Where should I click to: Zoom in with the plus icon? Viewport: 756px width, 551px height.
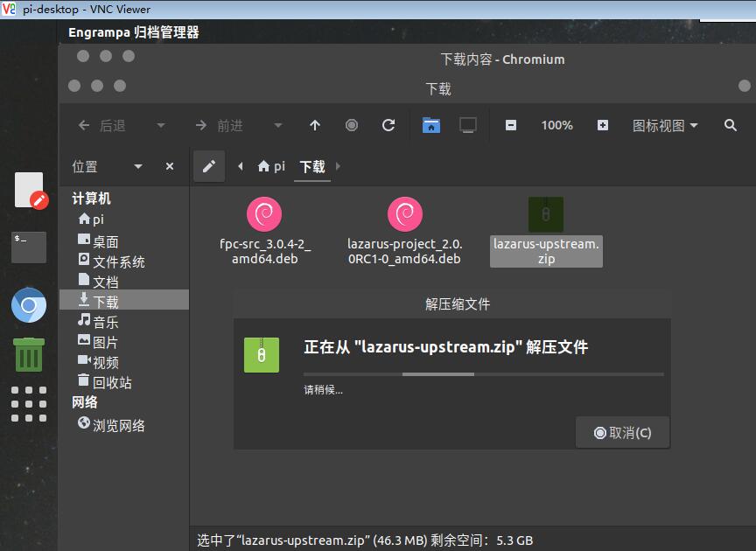[603, 125]
